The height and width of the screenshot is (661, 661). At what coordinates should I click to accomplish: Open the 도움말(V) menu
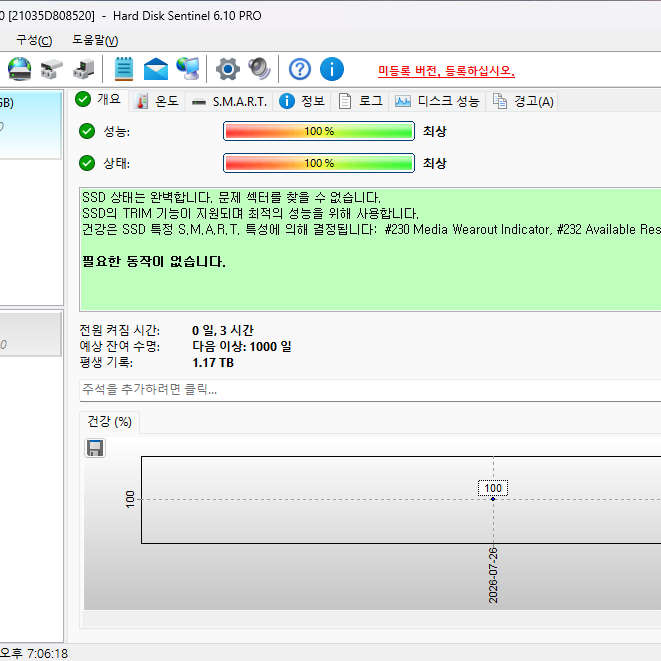click(95, 40)
